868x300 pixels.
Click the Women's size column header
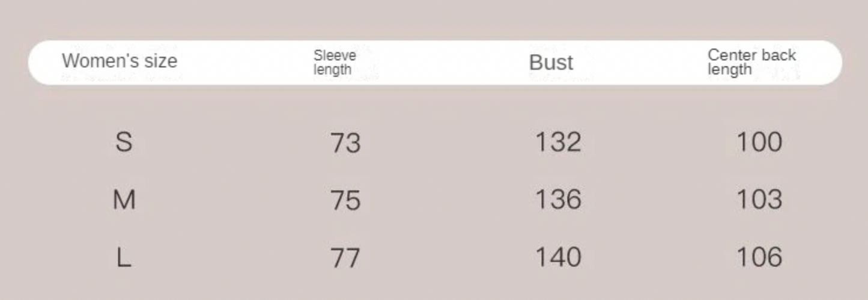coord(120,61)
